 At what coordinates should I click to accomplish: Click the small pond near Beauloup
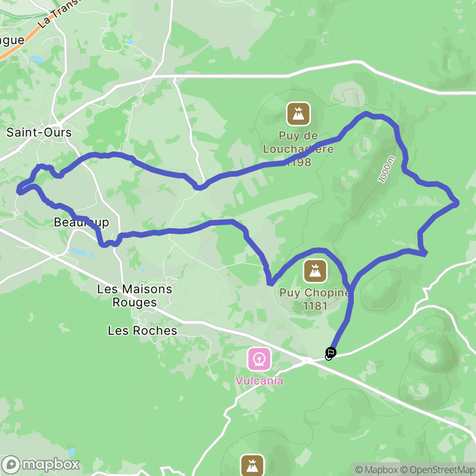[x=78, y=251]
